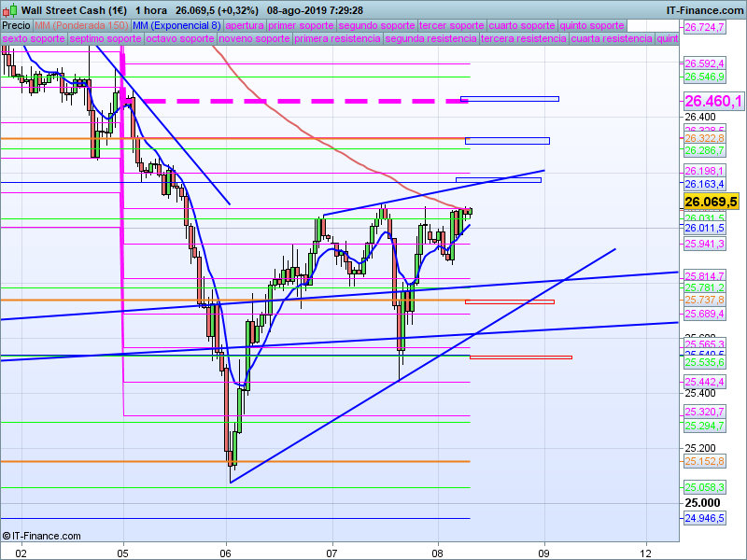Click the Wall Street Cash (1€) title
Screen dimensions: 747x560
click(75, 10)
